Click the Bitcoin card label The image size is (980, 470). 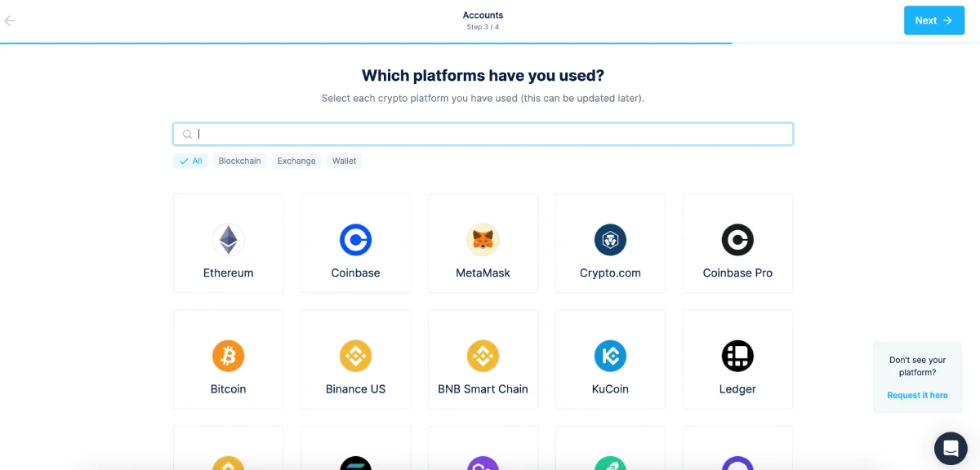(228, 389)
